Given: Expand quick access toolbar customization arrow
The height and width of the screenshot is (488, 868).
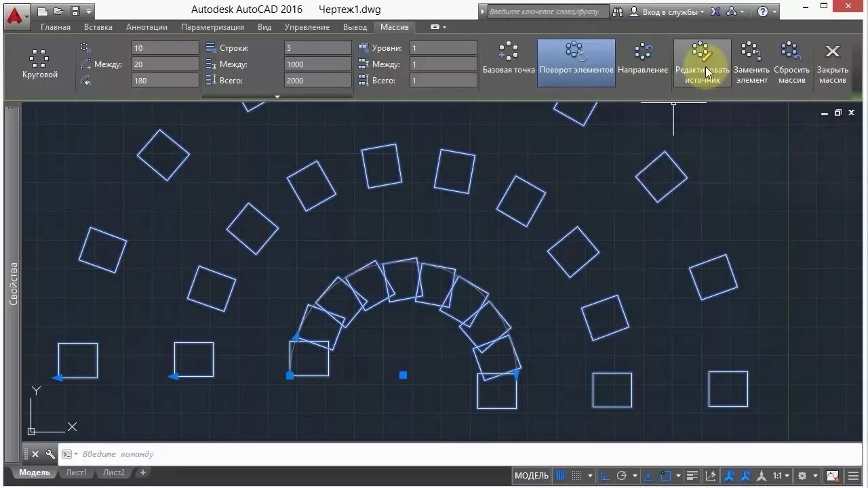Looking at the screenshot, I should 89,11.
